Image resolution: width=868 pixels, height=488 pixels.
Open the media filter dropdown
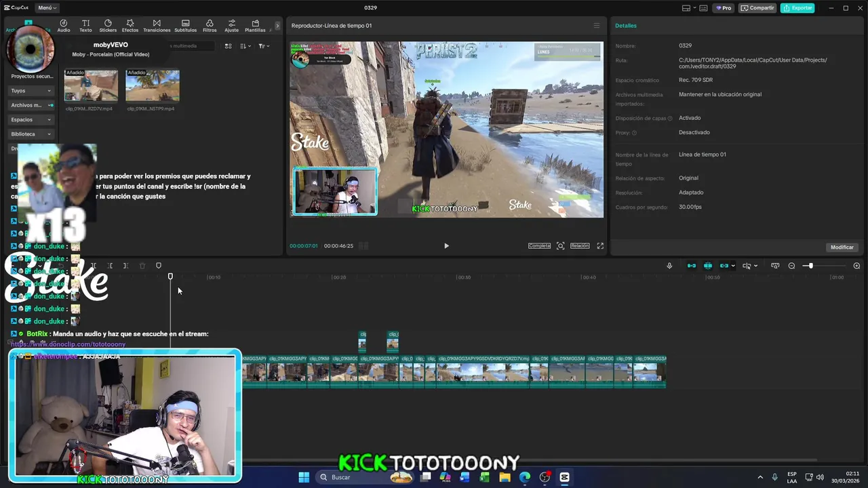point(264,46)
